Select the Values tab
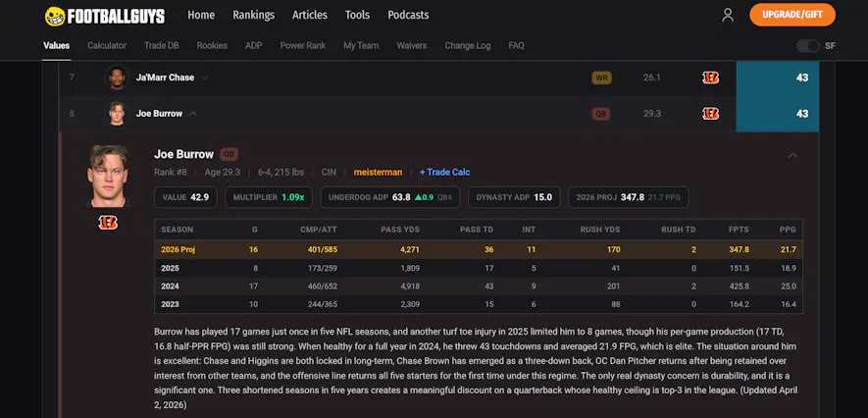Screen dimensions: 868x418 [x=57, y=45]
